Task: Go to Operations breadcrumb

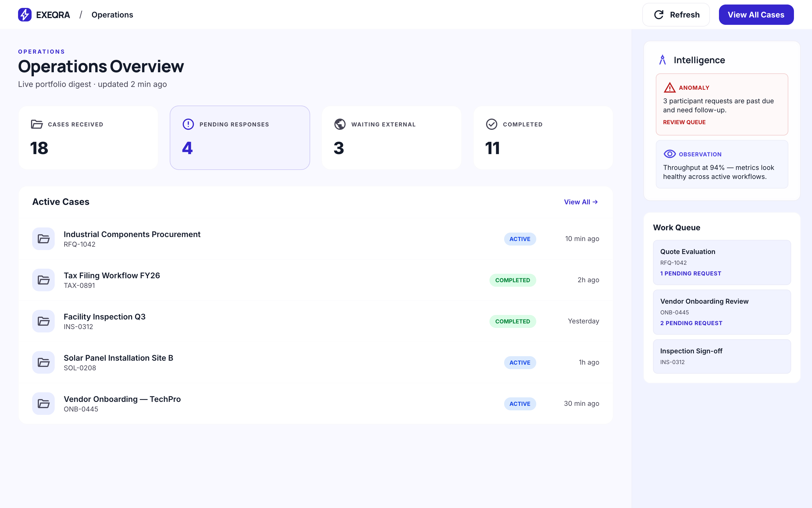Action: tap(112, 15)
